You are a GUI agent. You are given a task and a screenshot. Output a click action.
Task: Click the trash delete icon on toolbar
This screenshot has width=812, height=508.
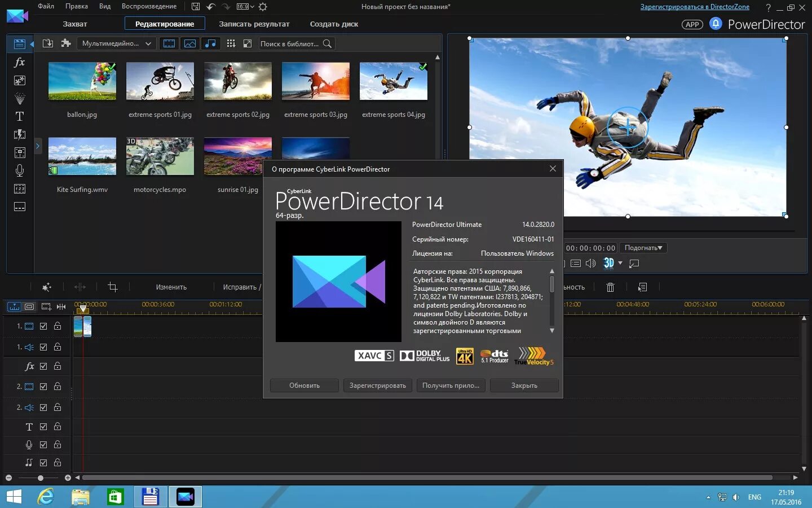pyautogui.click(x=610, y=287)
